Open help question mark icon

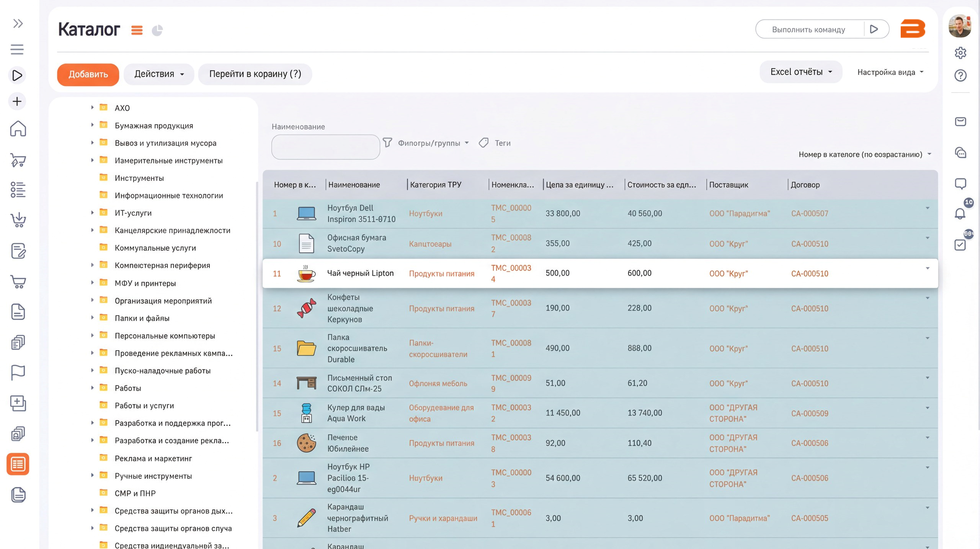960,75
